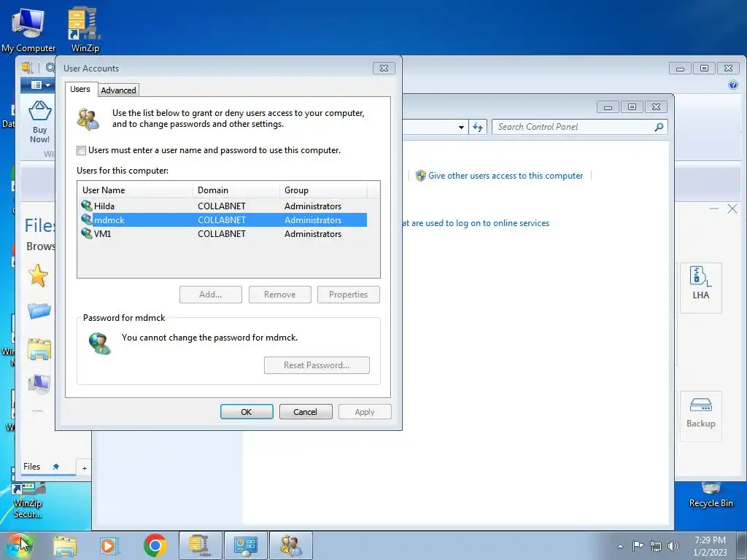This screenshot has width=747, height=560.
Task: Click the WinZip quick access toolbar icon
Action: tap(27, 68)
